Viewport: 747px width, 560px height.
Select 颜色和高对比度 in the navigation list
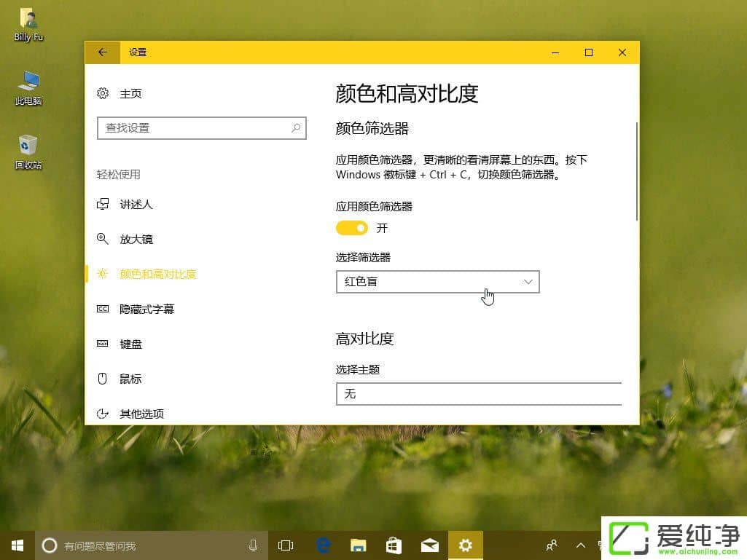click(157, 274)
